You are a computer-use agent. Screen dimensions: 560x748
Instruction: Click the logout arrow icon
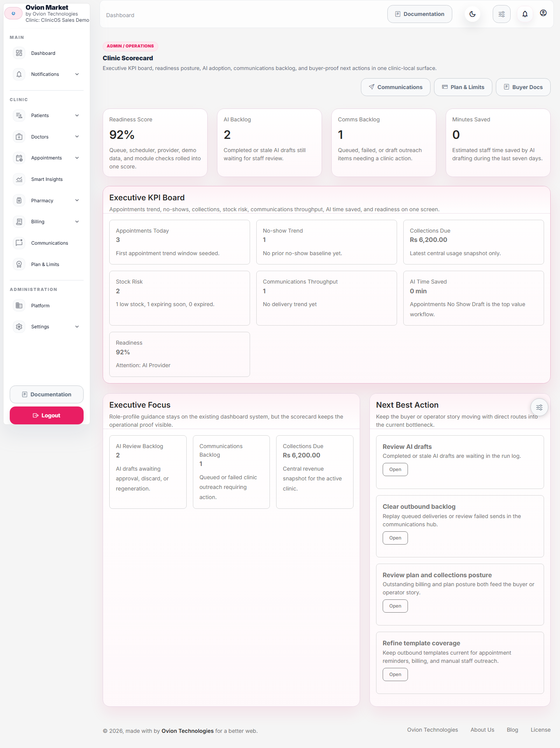point(36,415)
